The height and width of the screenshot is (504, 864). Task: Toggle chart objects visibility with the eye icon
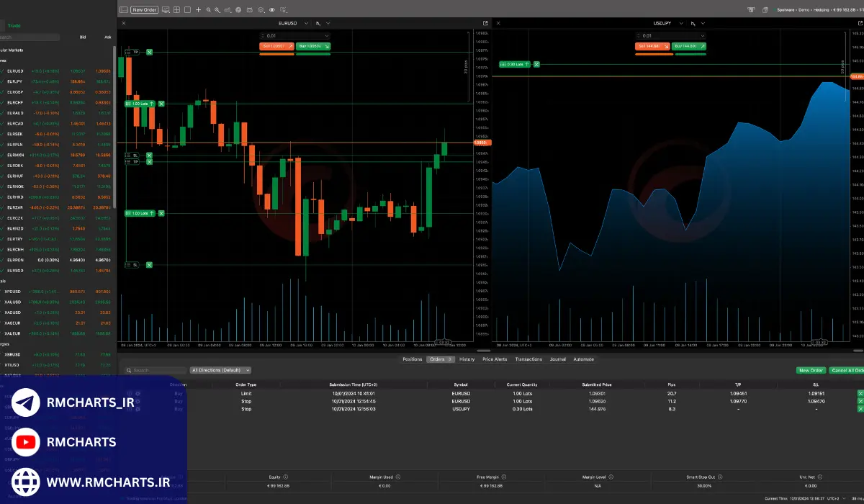click(x=272, y=9)
